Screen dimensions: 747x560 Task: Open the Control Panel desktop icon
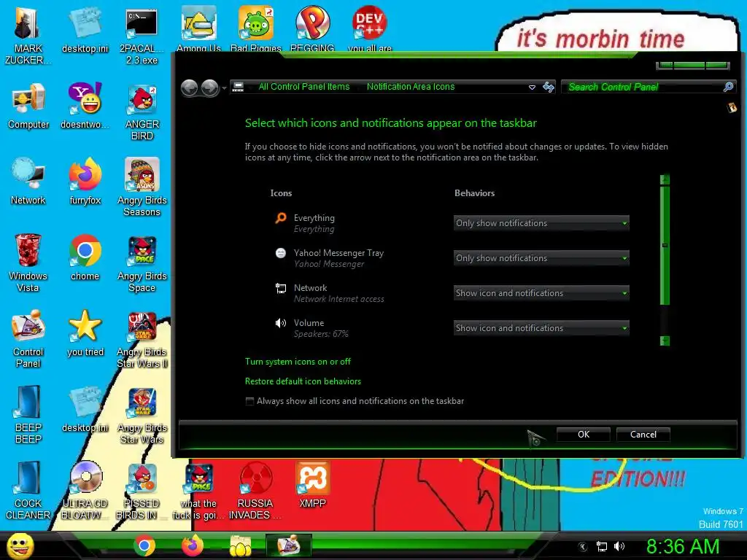point(28,339)
